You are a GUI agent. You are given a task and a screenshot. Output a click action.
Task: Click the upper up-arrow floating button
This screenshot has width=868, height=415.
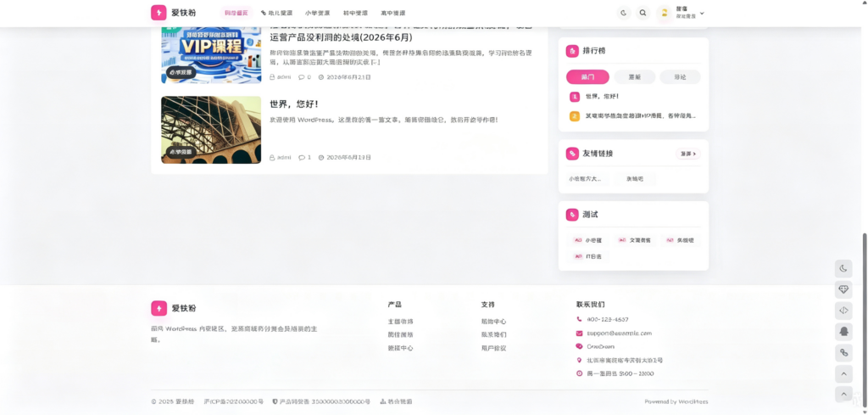click(843, 373)
